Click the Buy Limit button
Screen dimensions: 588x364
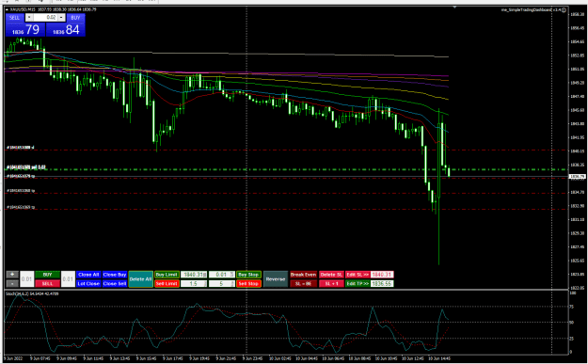tap(167, 275)
